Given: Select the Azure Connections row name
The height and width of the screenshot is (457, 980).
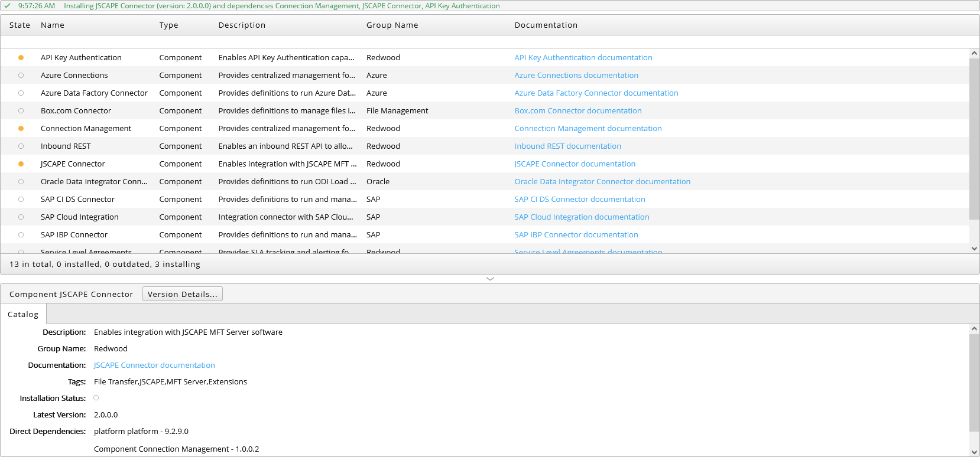Looking at the screenshot, I should pos(74,76).
